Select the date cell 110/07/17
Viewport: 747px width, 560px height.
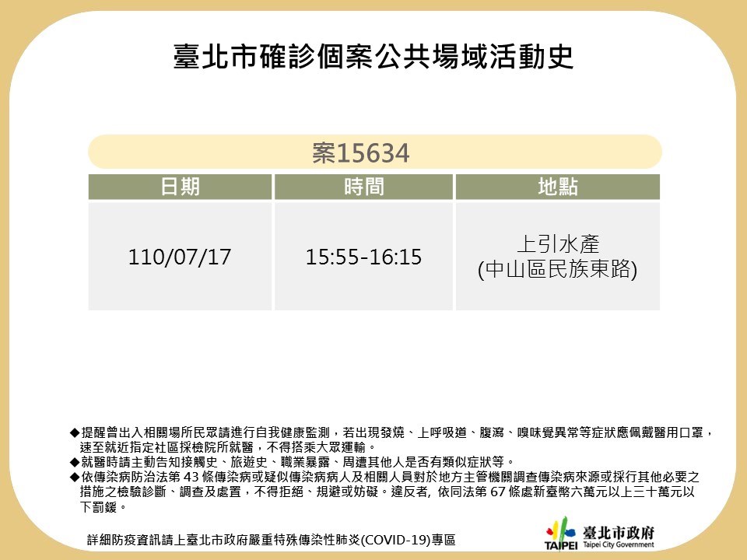point(180,257)
